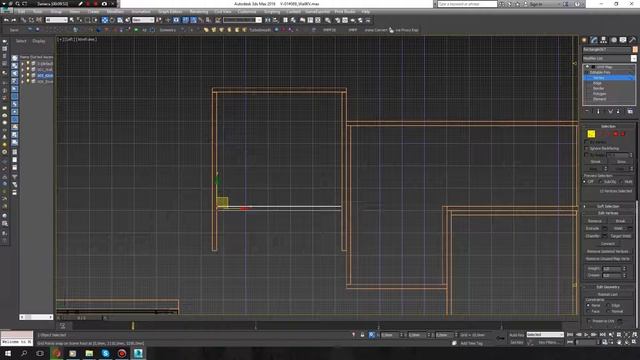Viewport: 640px width, 360px height.
Task: Open the Modify command panel tab
Action: pos(594,40)
